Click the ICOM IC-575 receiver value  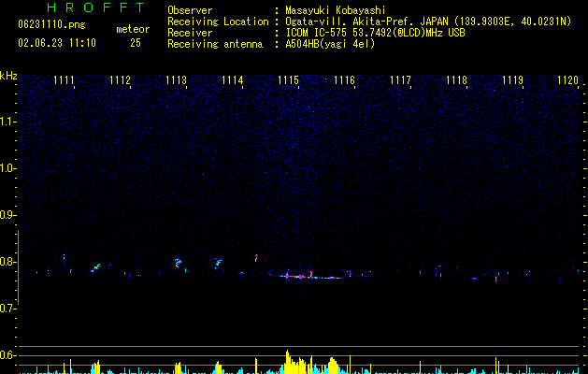375,33
